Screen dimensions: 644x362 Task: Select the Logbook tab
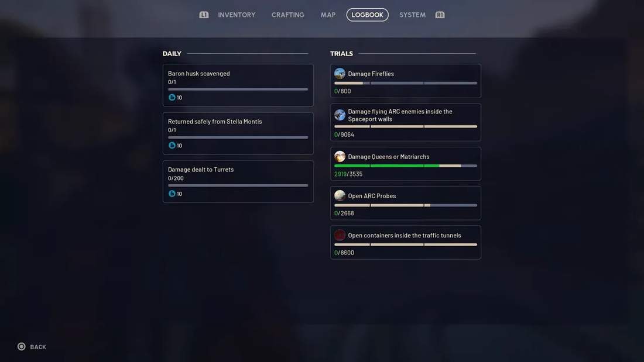click(x=367, y=15)
